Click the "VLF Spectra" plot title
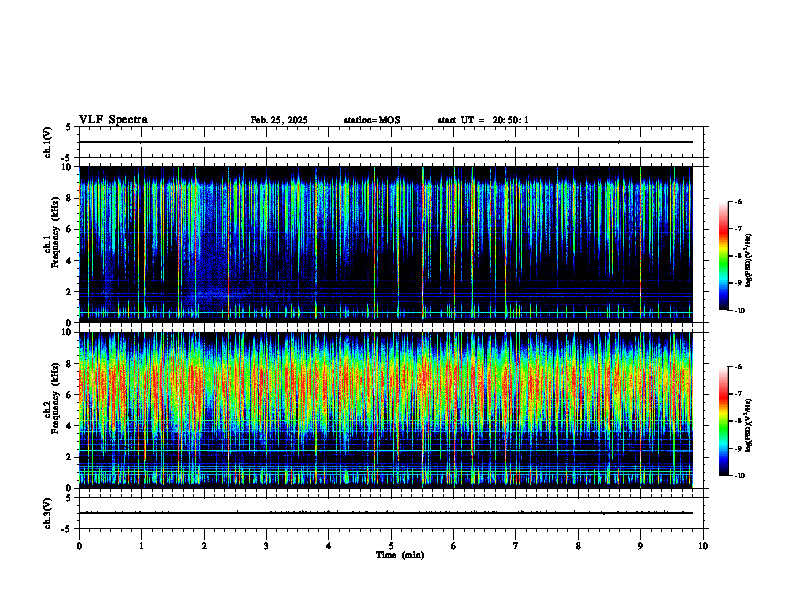 point(113,120)
